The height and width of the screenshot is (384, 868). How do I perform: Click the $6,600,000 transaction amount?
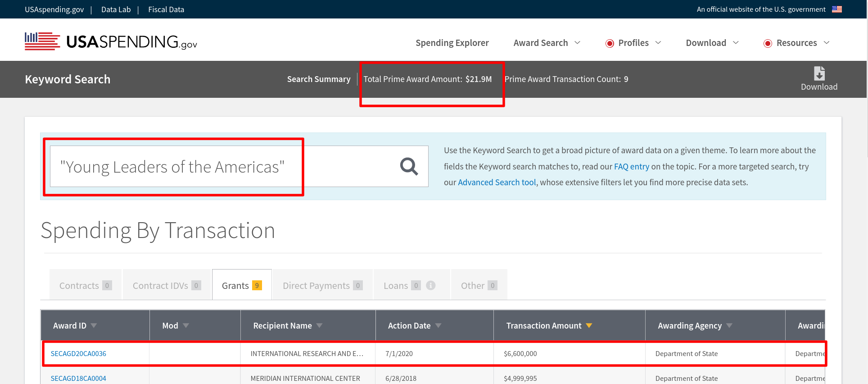coord(520,354)
